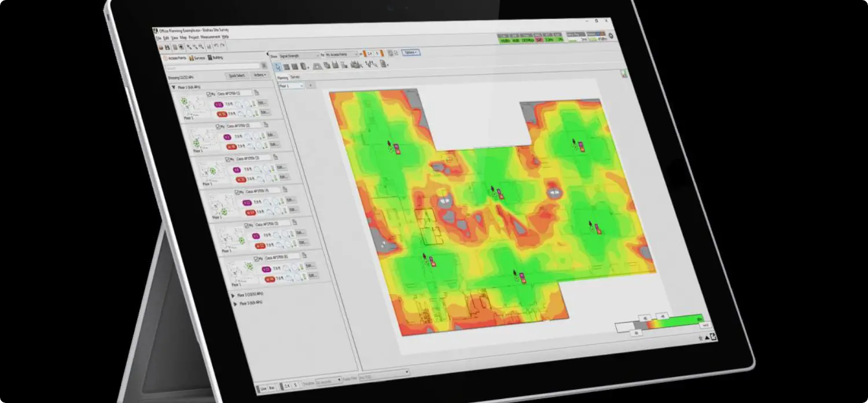
Task: Click the first wall drawing tool icon
Action: [x=286, y=67]
